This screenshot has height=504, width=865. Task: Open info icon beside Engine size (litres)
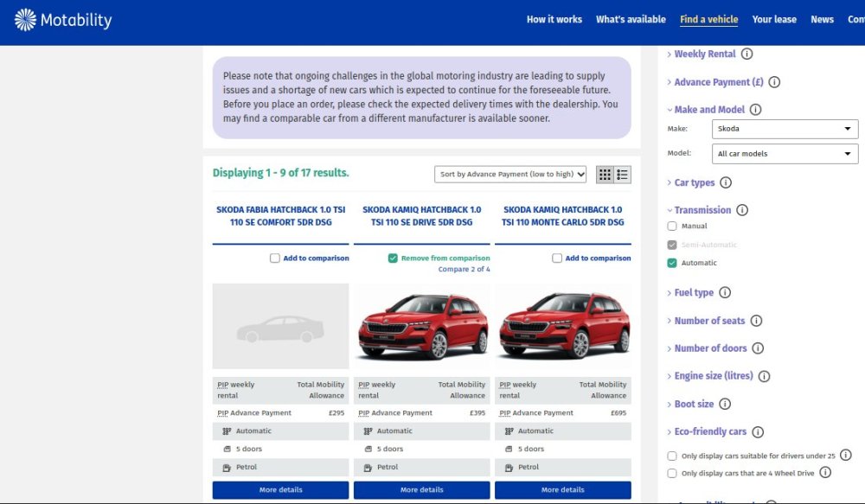tap(764, 376)
